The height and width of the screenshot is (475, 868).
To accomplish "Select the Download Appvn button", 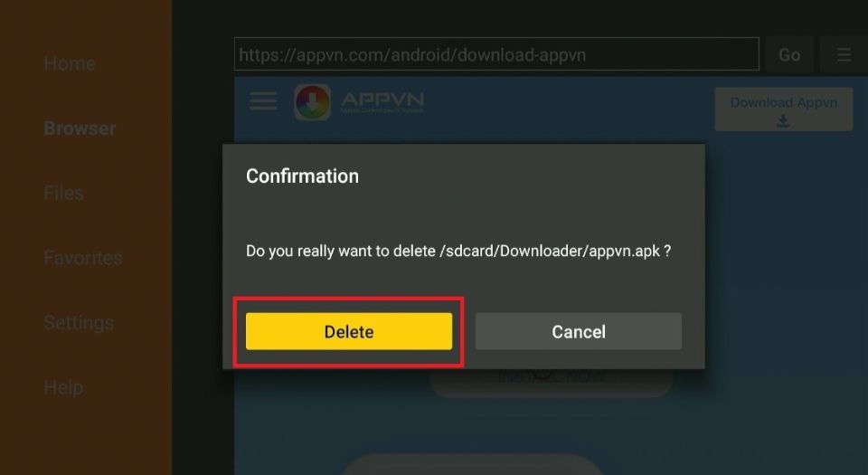I will pyautogui.click(x=783, y=109).
